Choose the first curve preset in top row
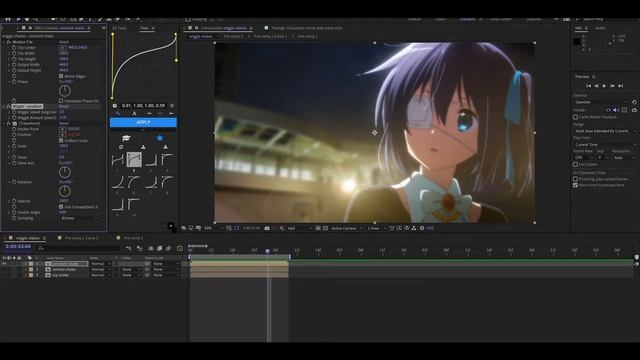640x360 pixels. [118, 160]
